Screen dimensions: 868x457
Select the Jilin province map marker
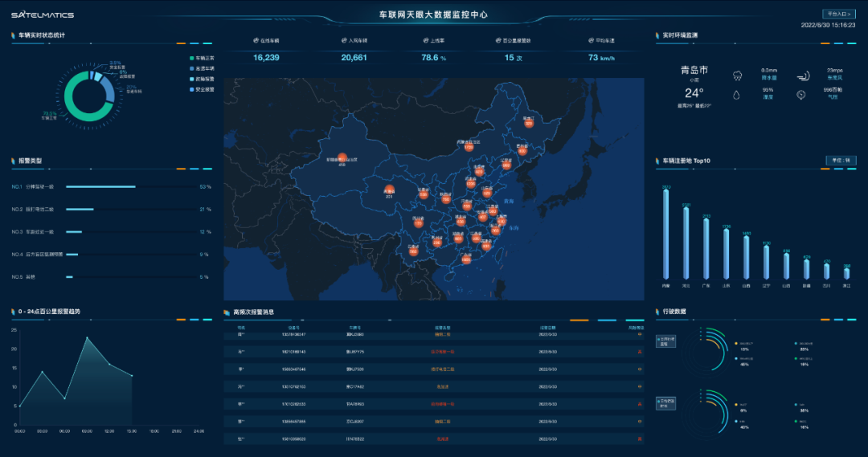[522, 150]
